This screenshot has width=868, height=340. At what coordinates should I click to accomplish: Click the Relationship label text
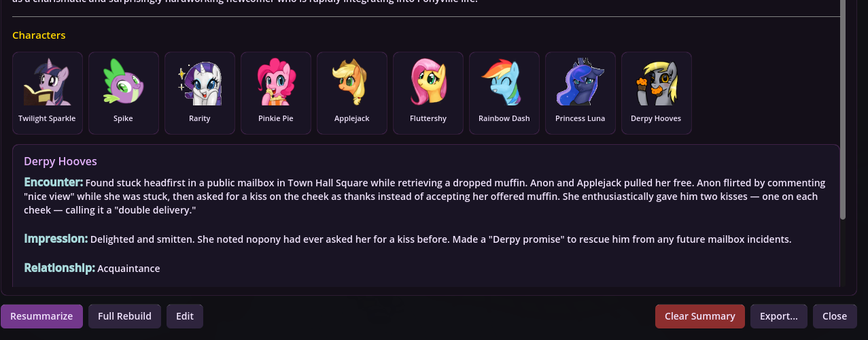59,268
